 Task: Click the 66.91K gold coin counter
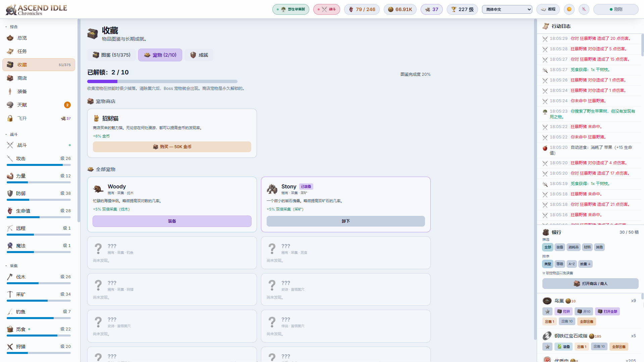[x=400, y=9]
